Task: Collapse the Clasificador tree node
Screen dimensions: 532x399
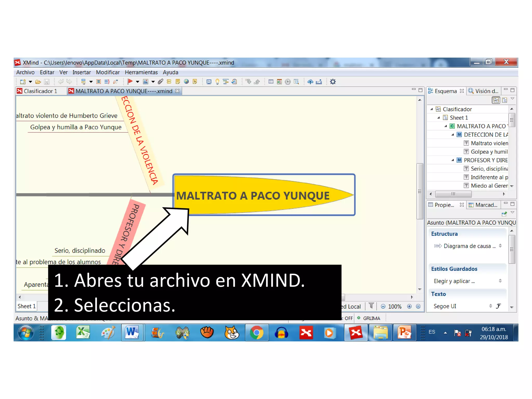Action: pyautogui.click(x=431, y=109)
